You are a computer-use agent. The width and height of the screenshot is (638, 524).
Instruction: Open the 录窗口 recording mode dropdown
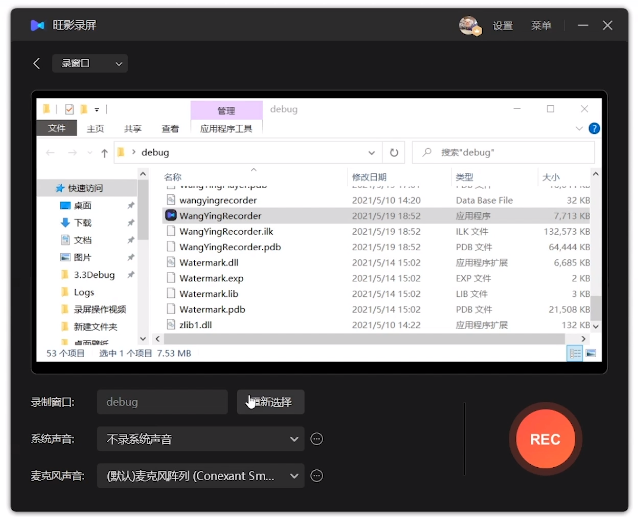click(90, 63)
